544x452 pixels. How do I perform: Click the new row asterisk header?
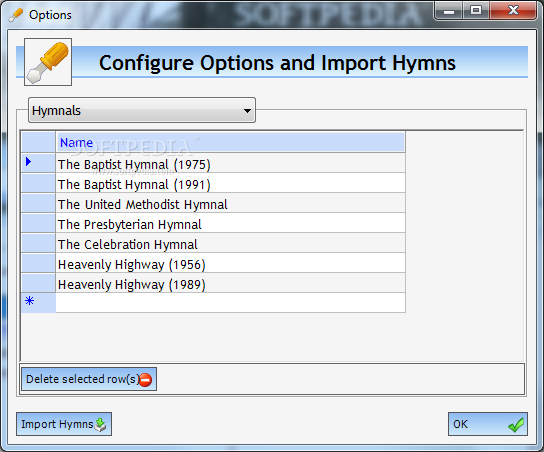(x=38, y=303)
